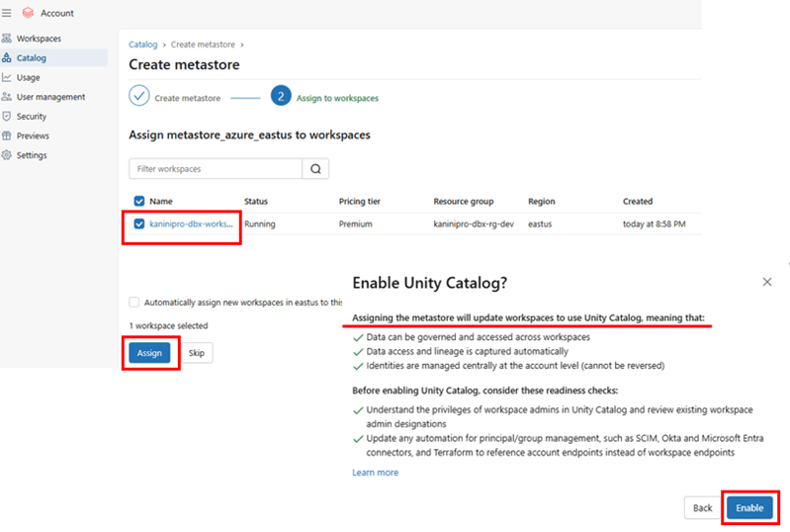
Task: Click the Workspaces sidebar icon
Action: pos(7,39)
